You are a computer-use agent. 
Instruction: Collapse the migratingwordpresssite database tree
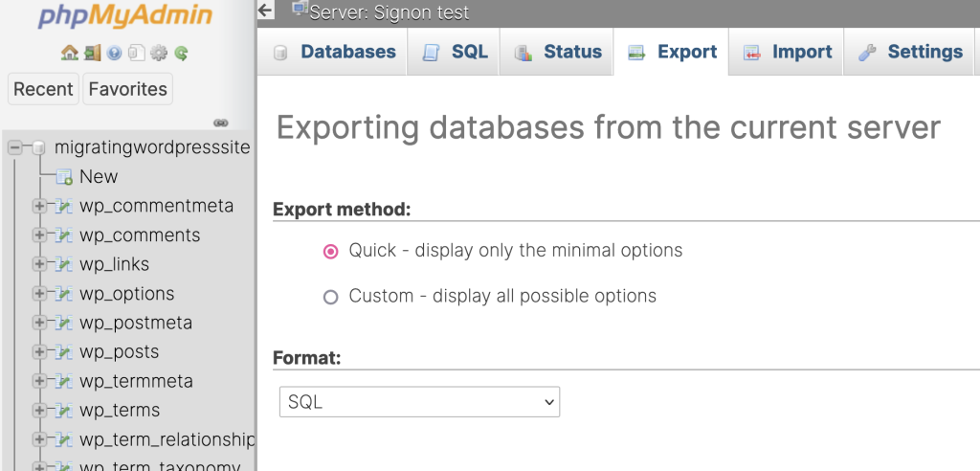[15, 147]
